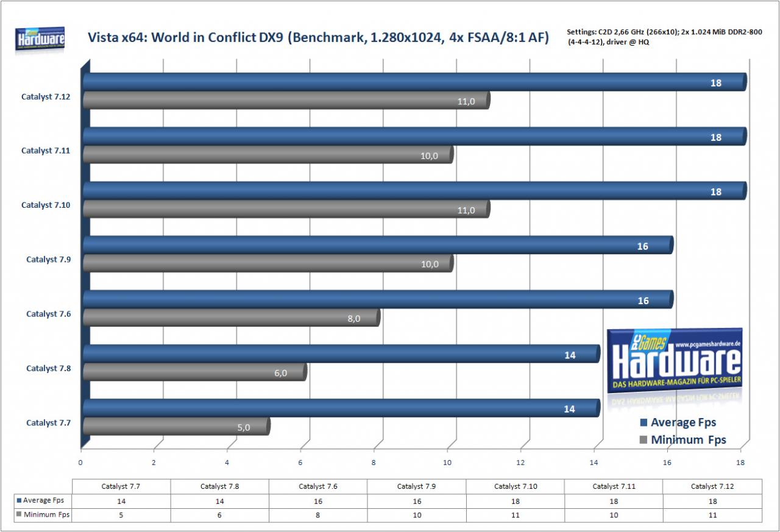
Task: Click the "Catalyst 7.11" y-axis label
Action: point(46,151)
